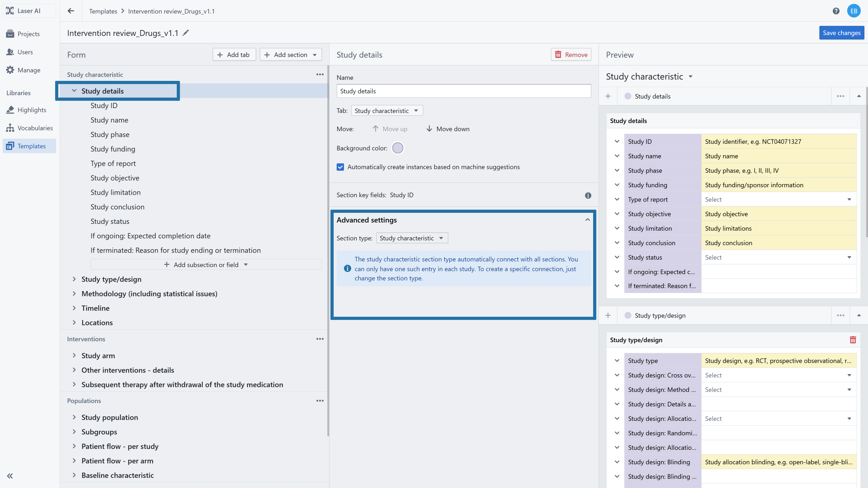Click the pencil icon to rename template
Viewport: 868px width, 488px height.
point(186,33)
